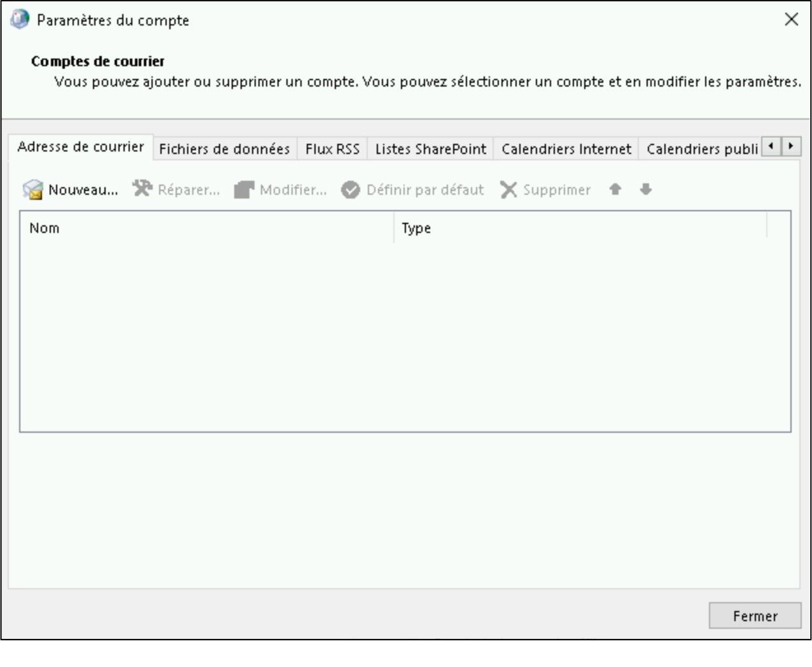This screenshot has width=812, height=667.
Task: Click the Réparer tools icon
Action: tap(143, 189)
